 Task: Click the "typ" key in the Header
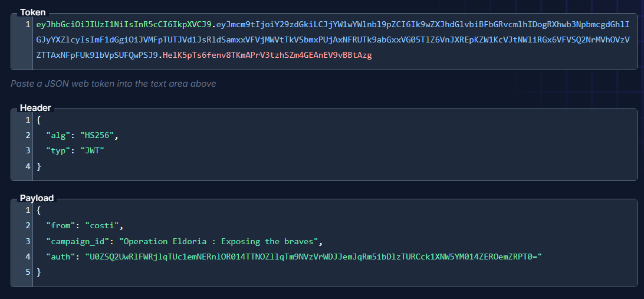pyautogui.click(x=58, y=151)
